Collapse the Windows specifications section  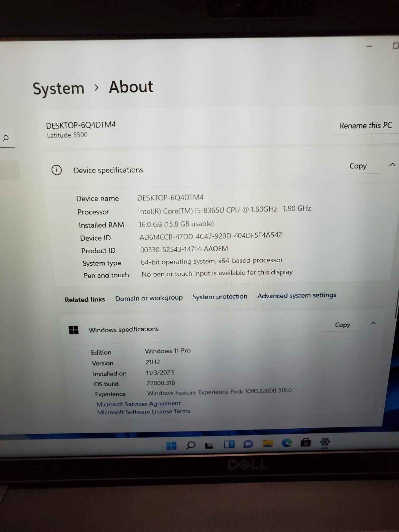(x=373, y=323)
